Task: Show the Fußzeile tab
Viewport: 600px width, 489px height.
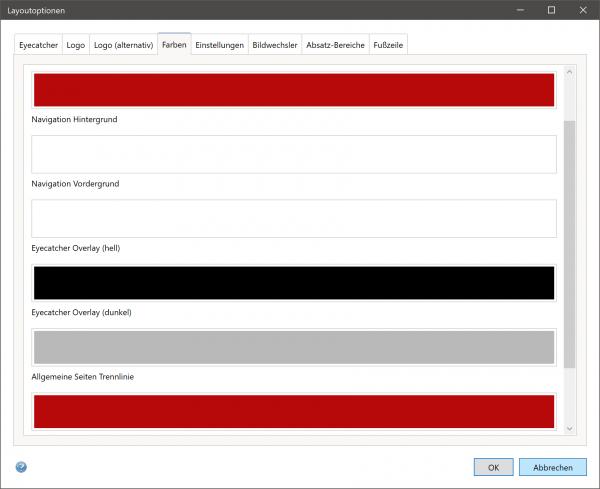Action: 388,45
